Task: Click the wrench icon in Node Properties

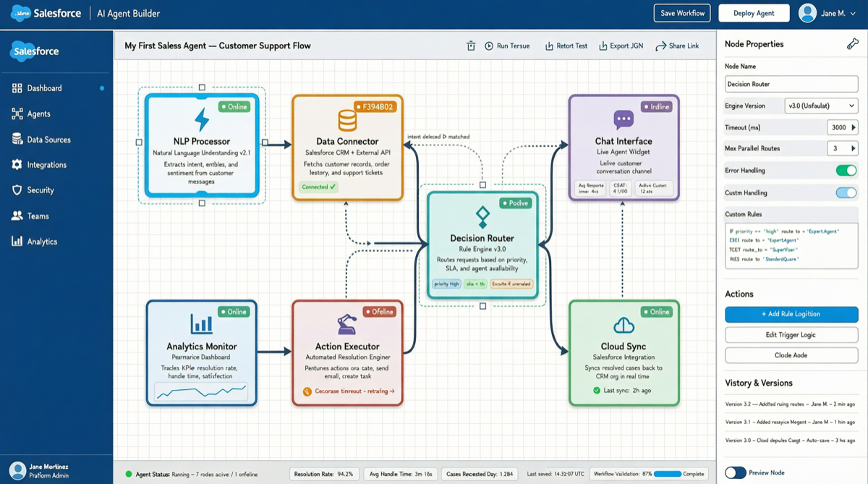Action: click(852, 44)
